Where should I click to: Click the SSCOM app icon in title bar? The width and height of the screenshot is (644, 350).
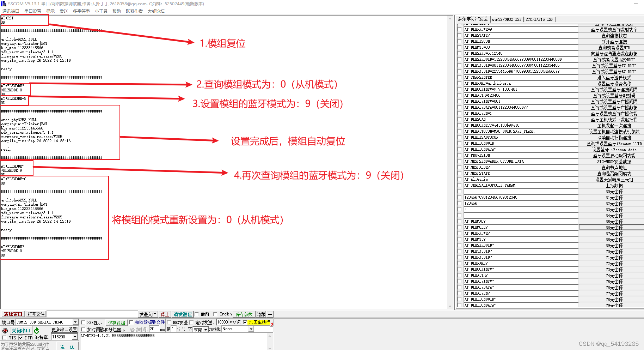click(x=4, y=4)
